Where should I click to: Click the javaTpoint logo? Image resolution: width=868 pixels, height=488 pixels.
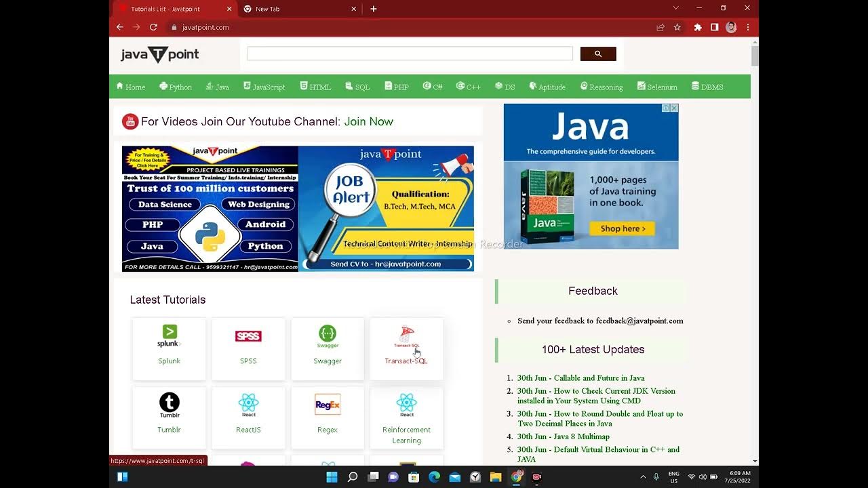point(160,55)
